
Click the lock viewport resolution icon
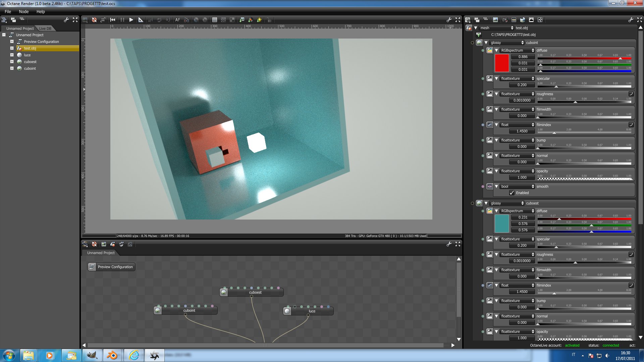pos(269,20)
